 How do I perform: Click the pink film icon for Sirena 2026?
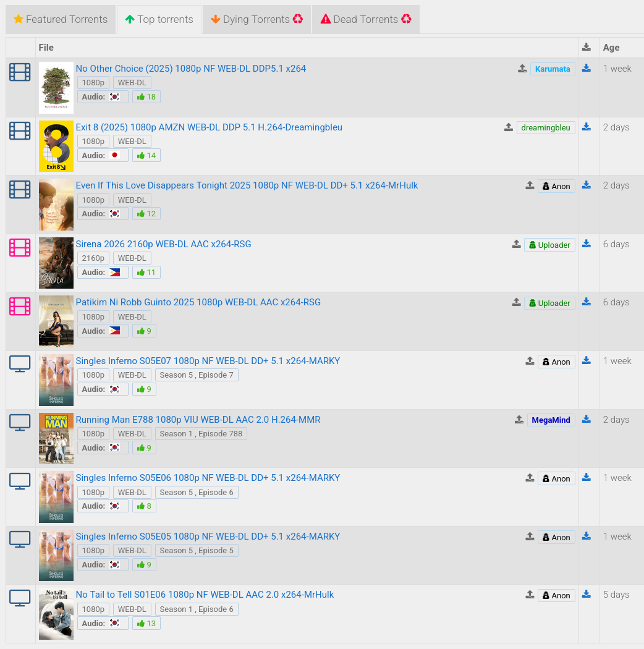point(20,247)
